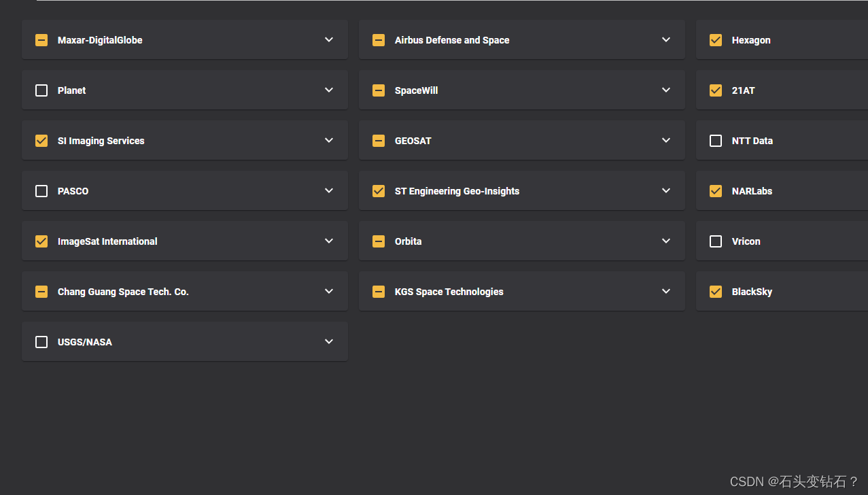
Task: Expand ST Engineering Geo-Insights chevron
Action: (x=666, y=191)
